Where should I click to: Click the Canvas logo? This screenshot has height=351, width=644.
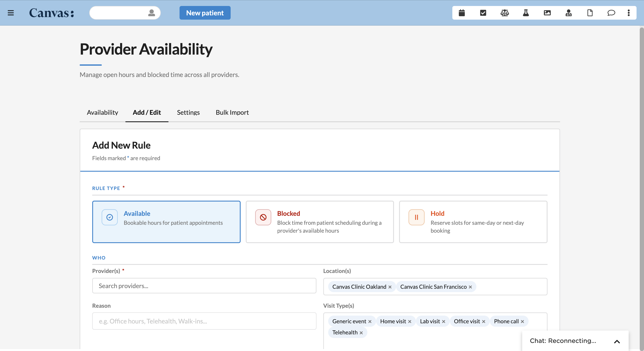tap(52, 13)
